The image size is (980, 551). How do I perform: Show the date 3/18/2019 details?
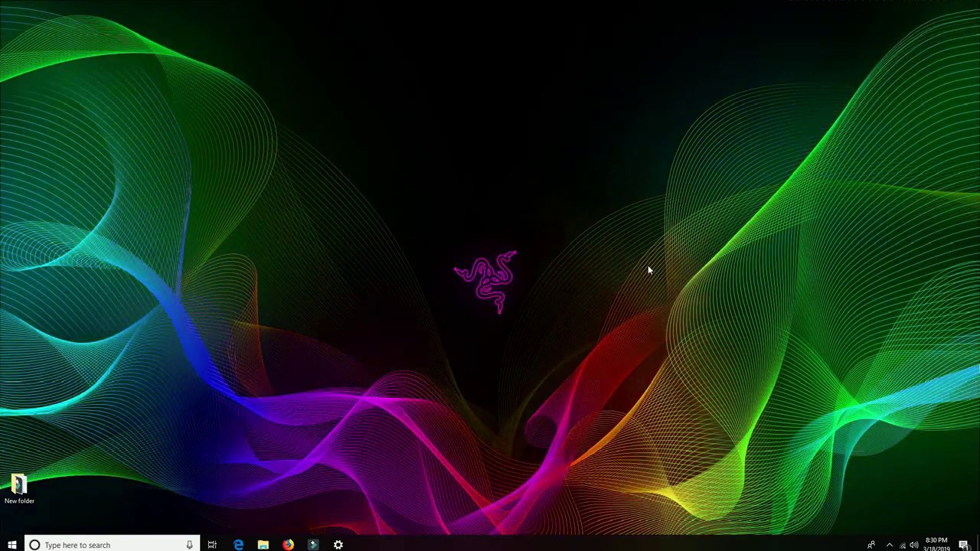pos(937,548)
